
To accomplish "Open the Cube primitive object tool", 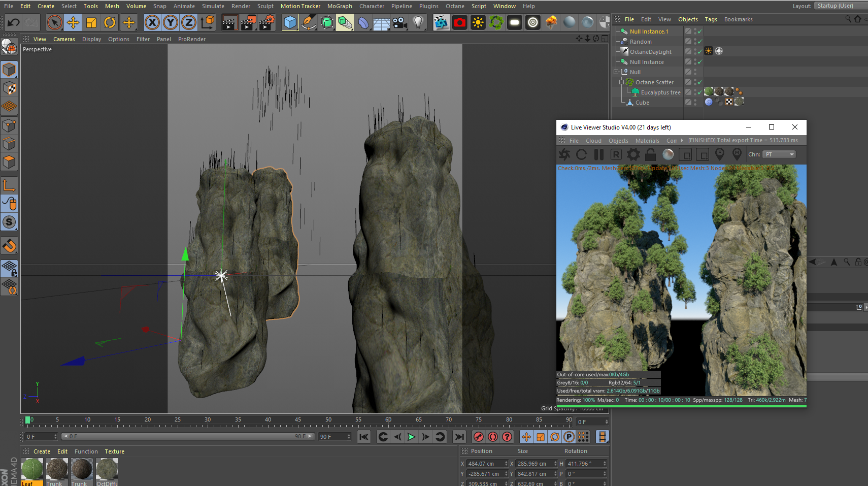I will pyautogui.click(x=290, y=22).
